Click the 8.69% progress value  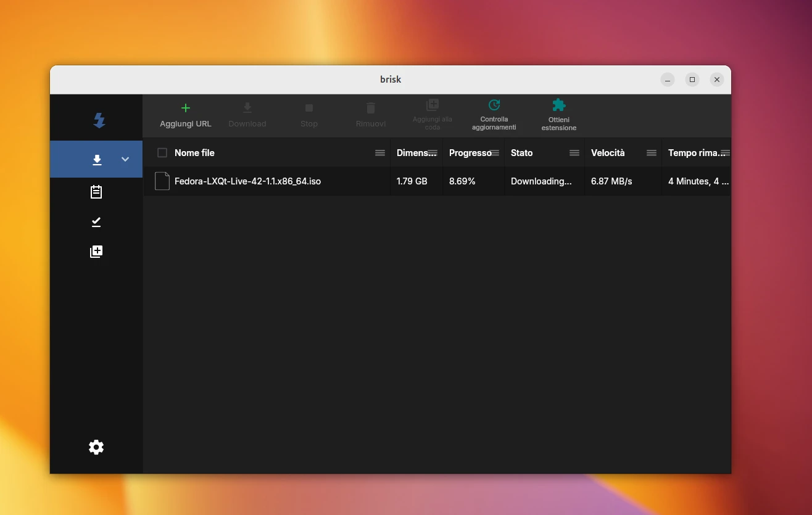pyautogui.click(x=462, y=181)
